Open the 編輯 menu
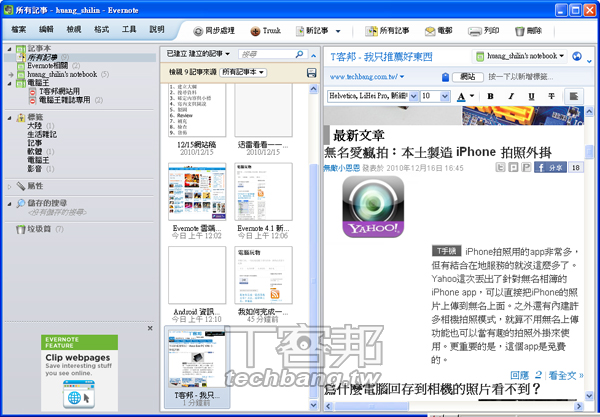 click(x=46, y=29)
